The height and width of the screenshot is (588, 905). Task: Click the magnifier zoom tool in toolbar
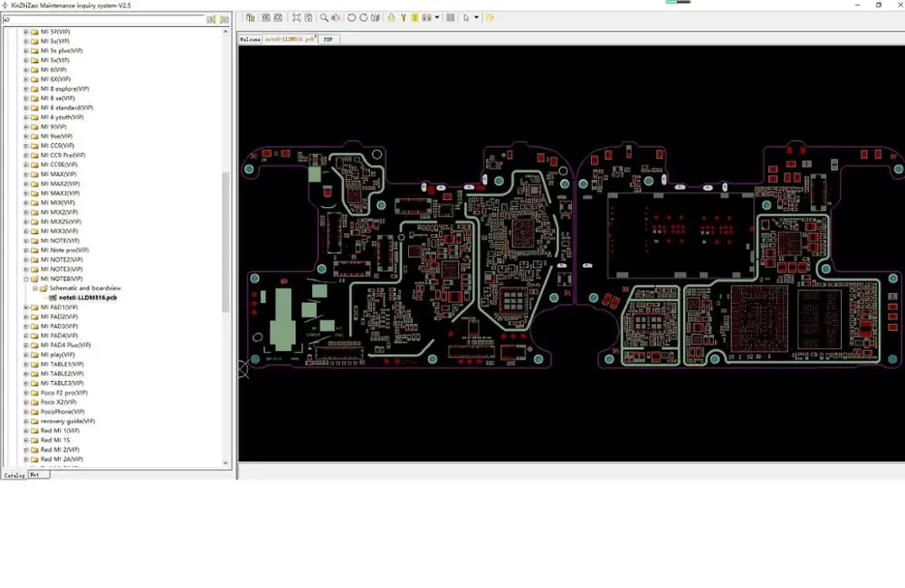click(324, 17)
